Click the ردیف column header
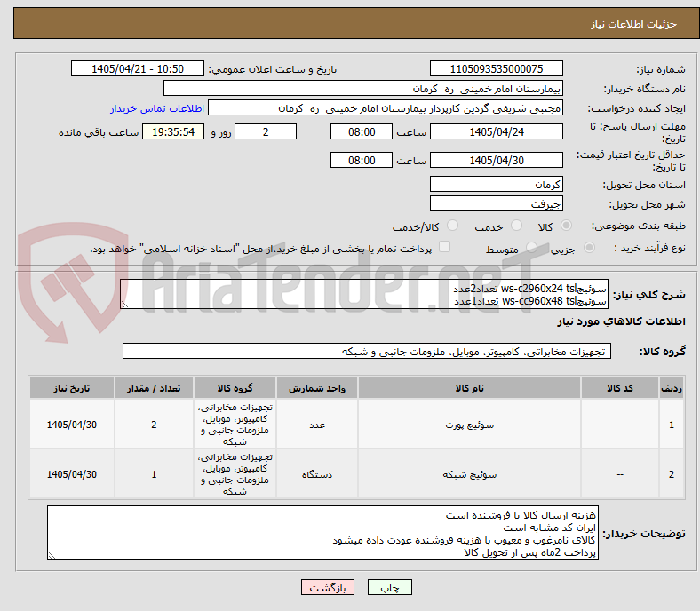Screen dimensions: 700x611 coord(672,388)
